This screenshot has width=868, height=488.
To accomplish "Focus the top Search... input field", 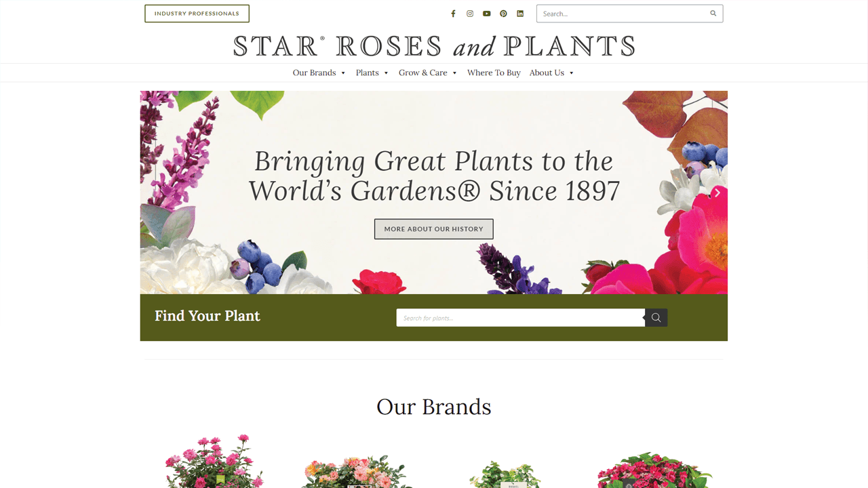I will coord(621,14).
